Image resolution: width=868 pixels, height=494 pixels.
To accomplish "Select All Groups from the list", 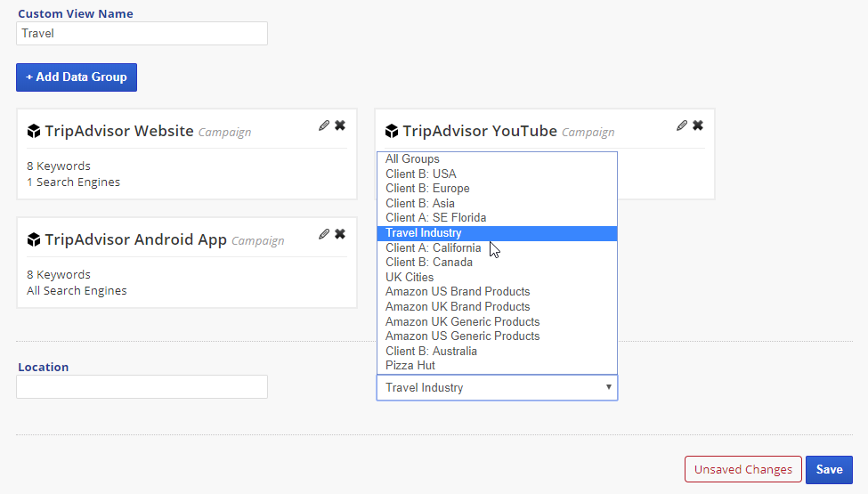I will point(412,159).
